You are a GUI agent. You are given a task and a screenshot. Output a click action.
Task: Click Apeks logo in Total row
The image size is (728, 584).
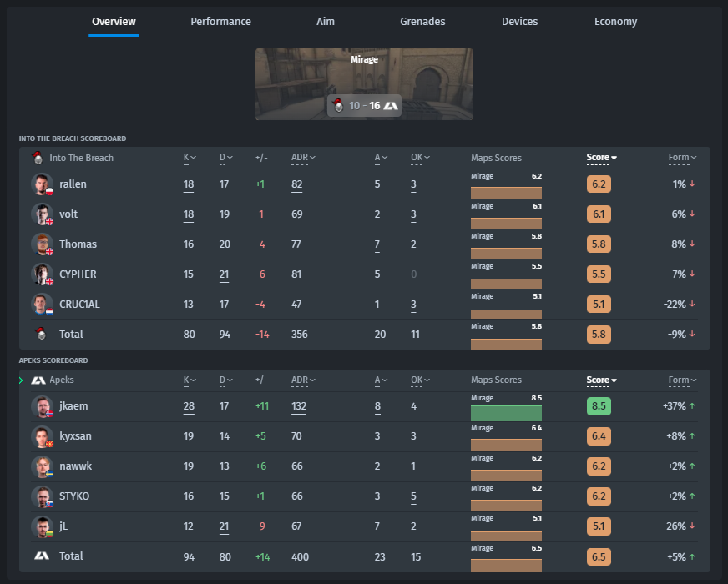(42, 556)
